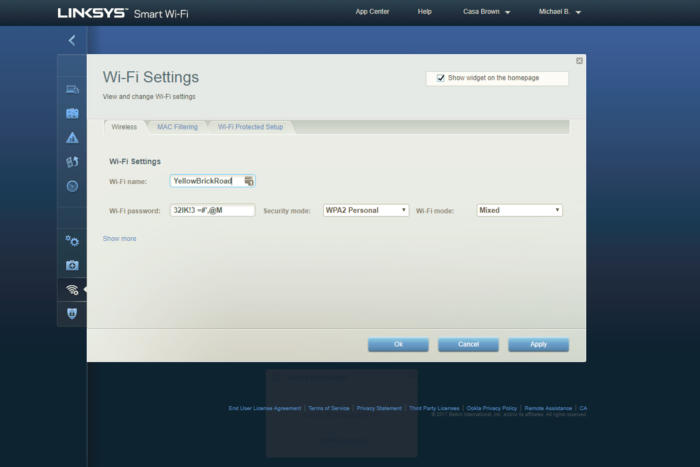
Task: Expand the Security mode dropdown
Action: pos(366,211)
